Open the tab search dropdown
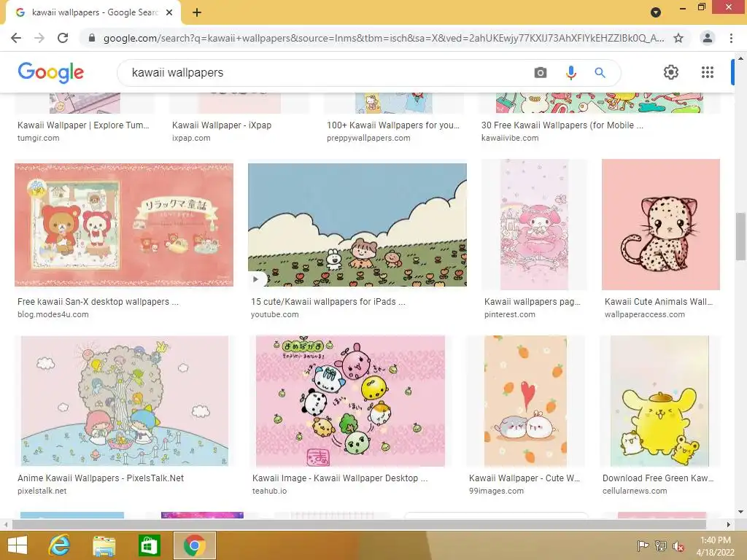This screenshot has width=747, height=560. coord(656,12)
